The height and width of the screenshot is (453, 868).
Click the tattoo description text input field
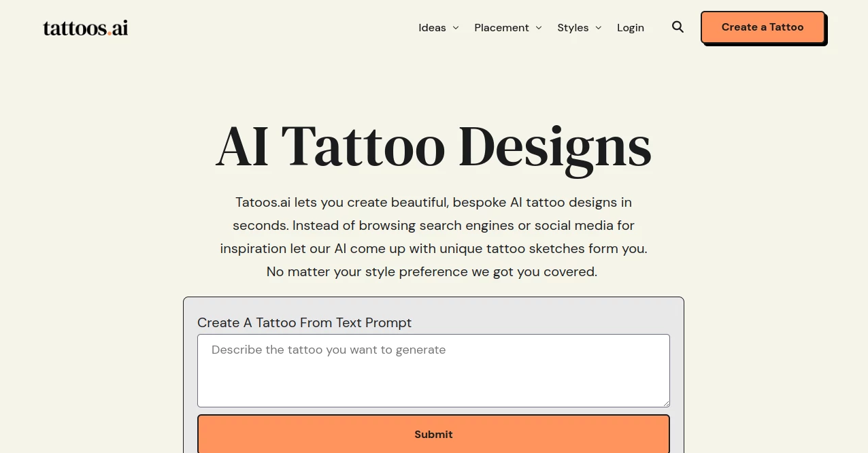[433, 370]
